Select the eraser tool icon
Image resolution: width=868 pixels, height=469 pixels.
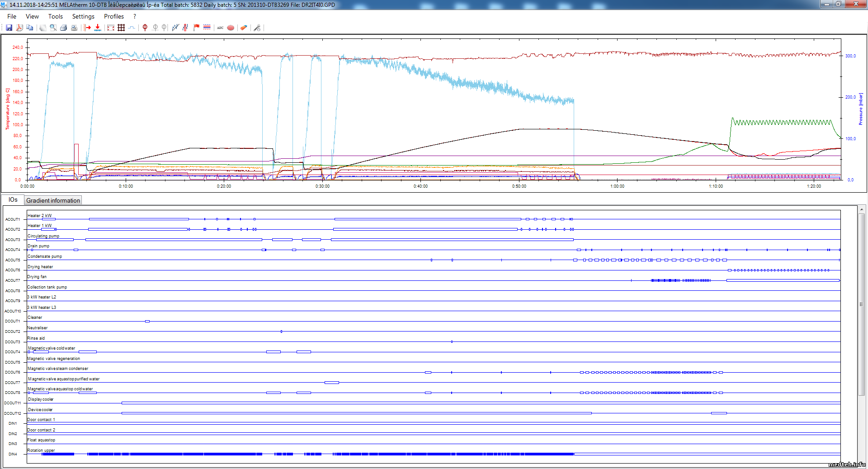point(244,28)
